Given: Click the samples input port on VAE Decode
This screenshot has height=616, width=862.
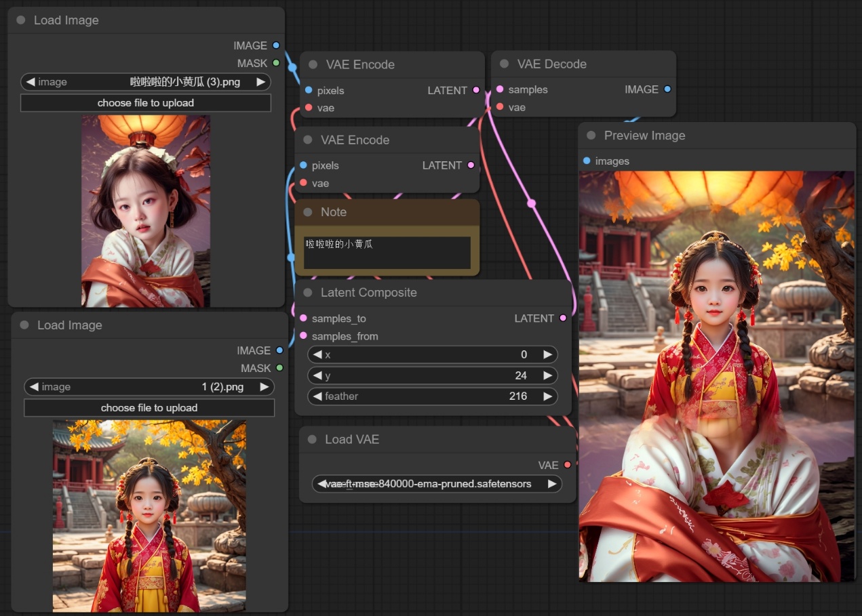Looking at the screenshot, I should pyautogui.click(x=500, y=89).
